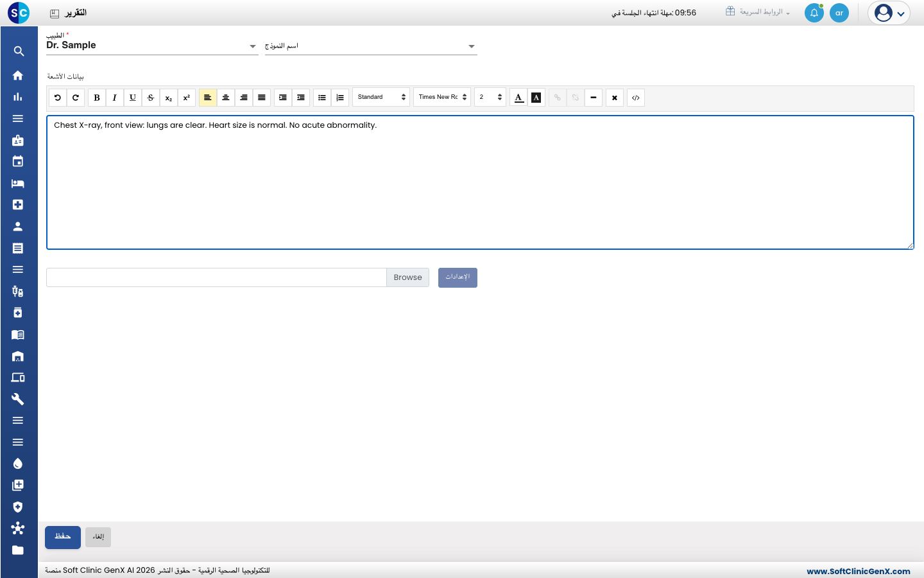Align text left in editor
Image resolution: width=924 pixels, height=578 pixels.
click(x=208, y=98)
